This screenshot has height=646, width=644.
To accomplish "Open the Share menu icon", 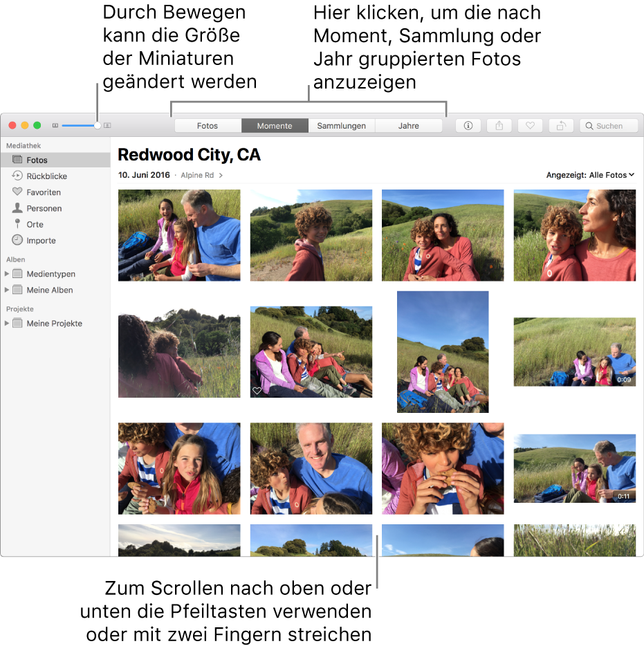I will point(499,126).
